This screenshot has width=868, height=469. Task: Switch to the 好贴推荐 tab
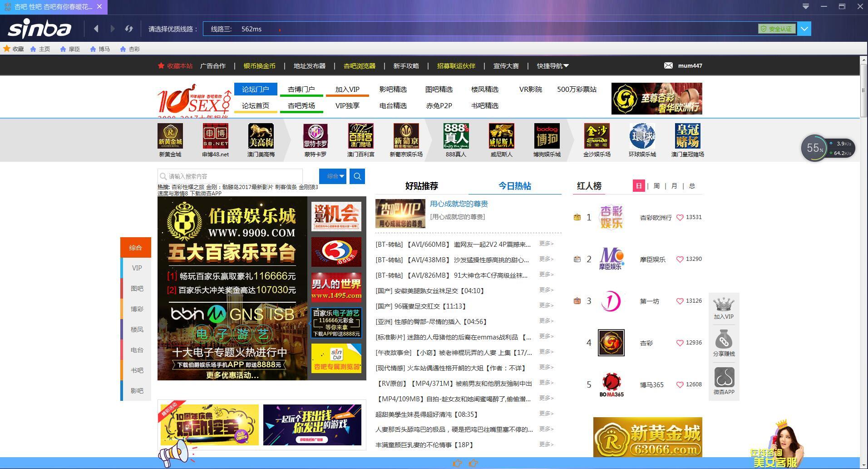[x=421, y=186]
